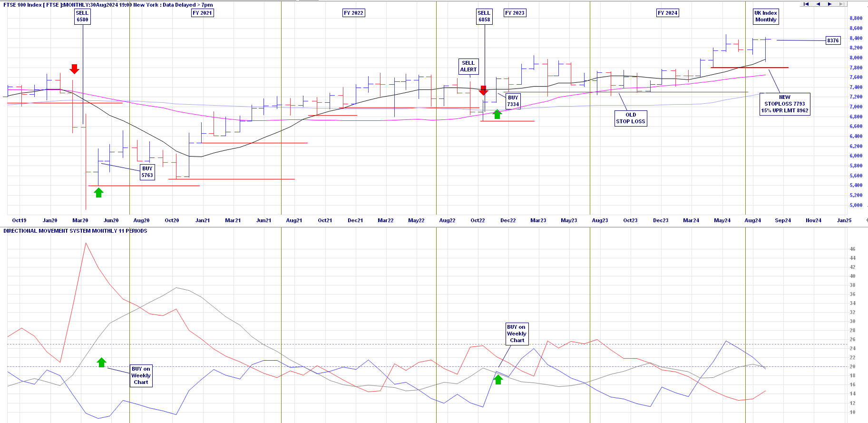Image resolution: width=868 pixels, height=423 pixels.
Task: Click the Nov24 date axis label
Action: [813, 220]
